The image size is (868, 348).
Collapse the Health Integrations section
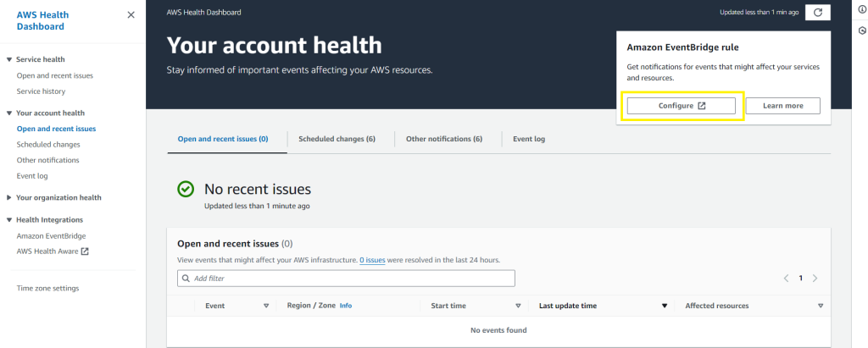[x=8, y=220]
